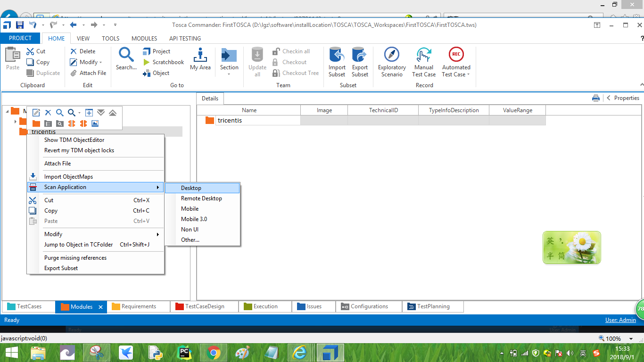Choose Other... scan option
The image size is (644, 362).
click(202, 240)
